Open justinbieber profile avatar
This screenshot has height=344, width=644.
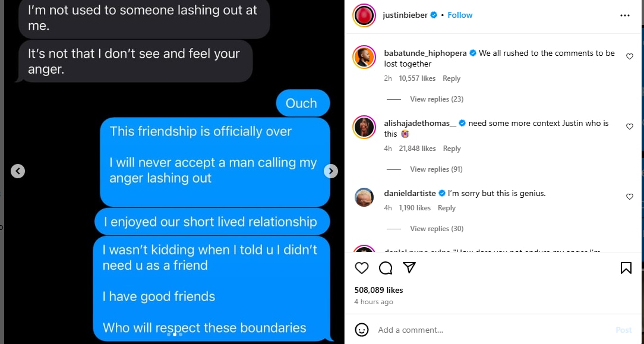(364, 15)
